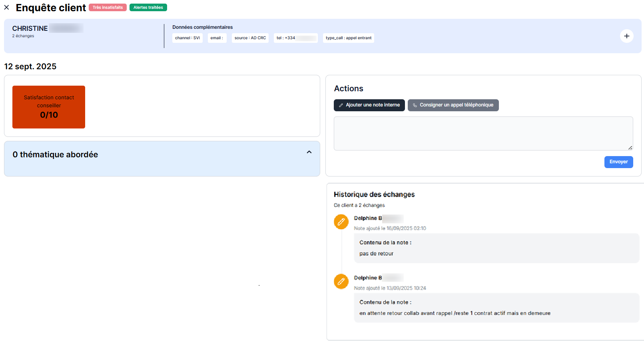Click the pencil icon on Ajouter une note interne

(x=341, y=105)
